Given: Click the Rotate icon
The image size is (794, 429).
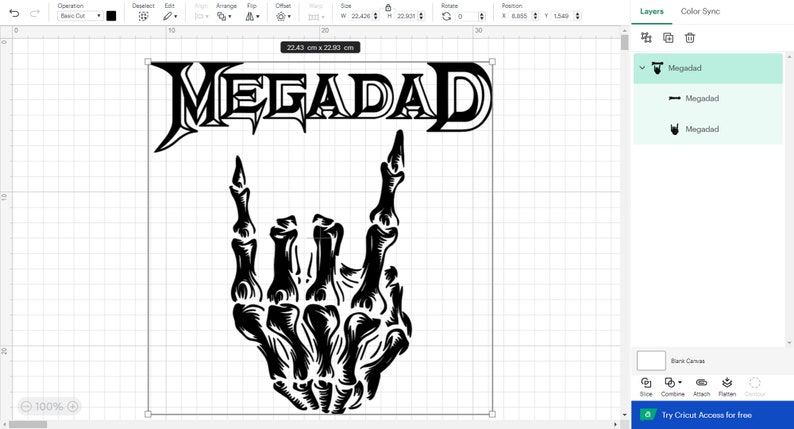Looking at the screenshot, I should 446,16.
